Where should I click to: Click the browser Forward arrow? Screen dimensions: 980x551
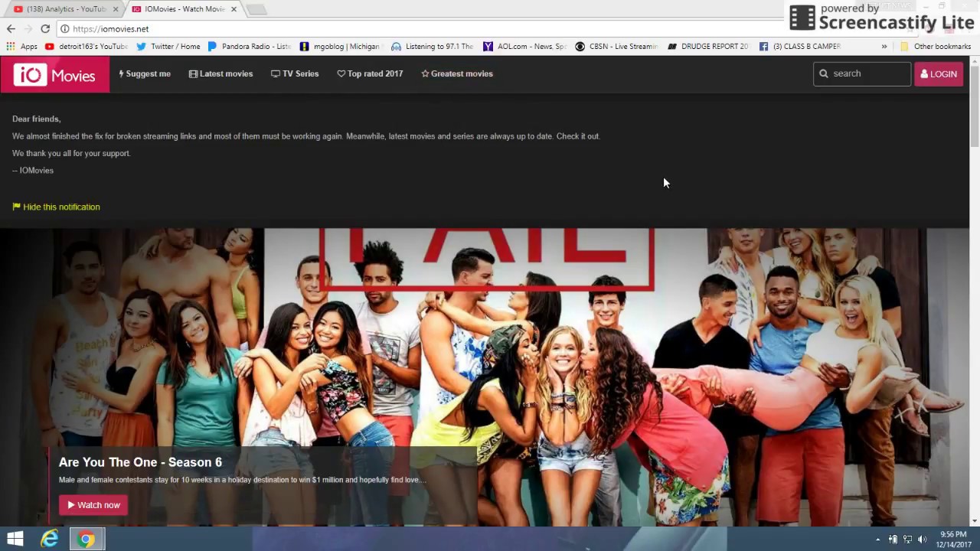pyautogui.click(x=28, y=28)
